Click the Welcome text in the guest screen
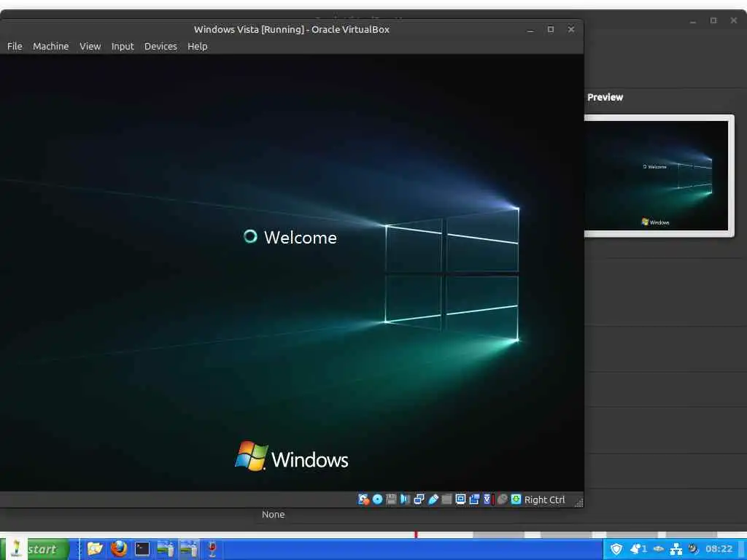Image resolution: width=747 pixels, height=560 pixels. pyautogui.click(x=300, y=238)
